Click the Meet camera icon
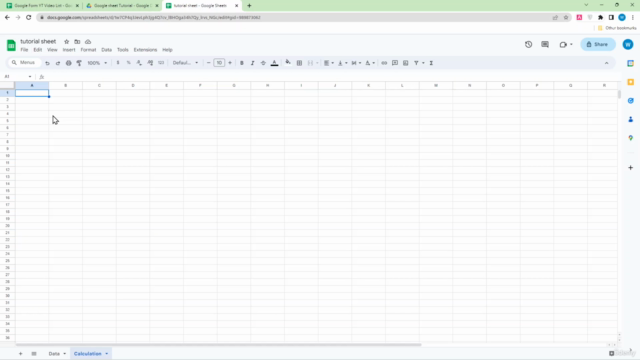640x360 pixels. point(563,44)
